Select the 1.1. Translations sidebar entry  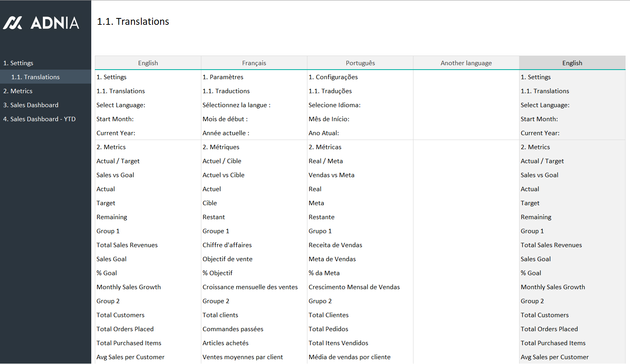click(x=35, y=77)
